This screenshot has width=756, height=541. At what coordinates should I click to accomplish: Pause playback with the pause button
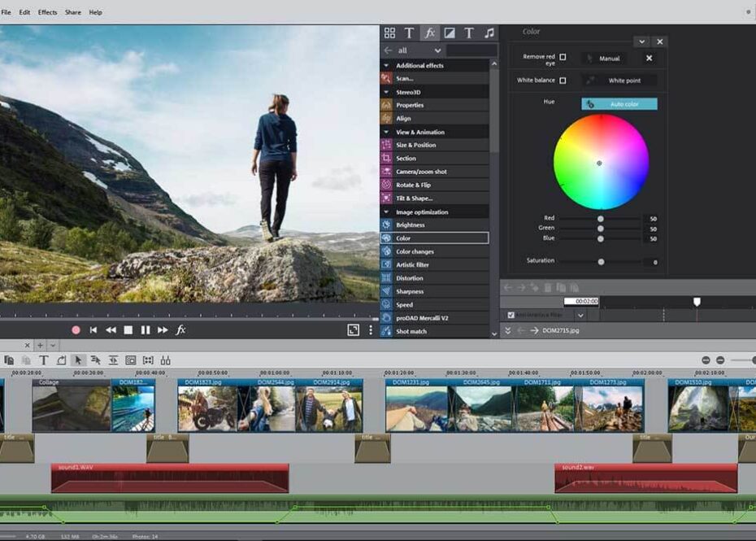click(146, 330)
